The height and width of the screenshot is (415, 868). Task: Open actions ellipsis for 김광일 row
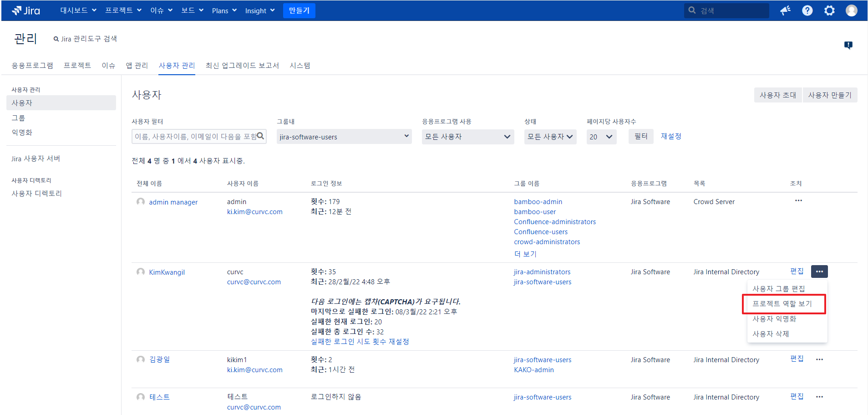pyautogui.click(x=819, y=359)
